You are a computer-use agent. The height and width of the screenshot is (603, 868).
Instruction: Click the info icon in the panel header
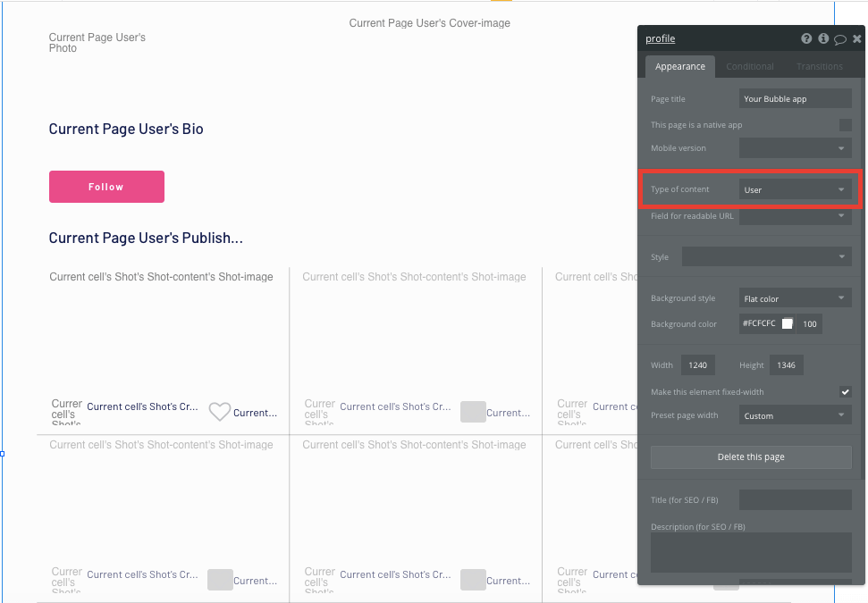pos(822,38)
